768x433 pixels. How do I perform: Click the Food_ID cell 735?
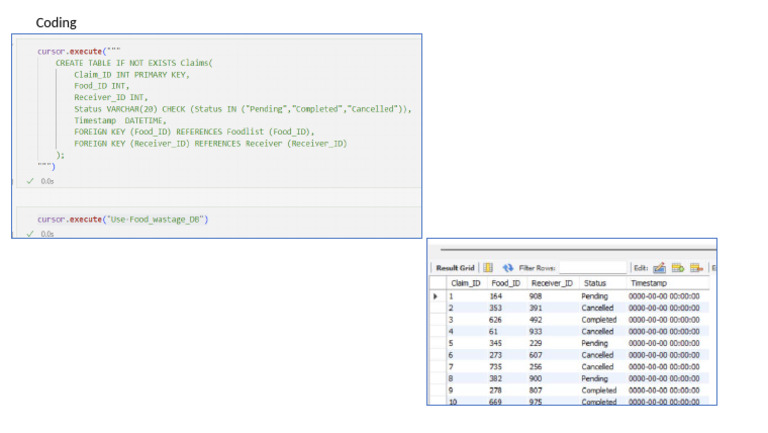point(496,367)
